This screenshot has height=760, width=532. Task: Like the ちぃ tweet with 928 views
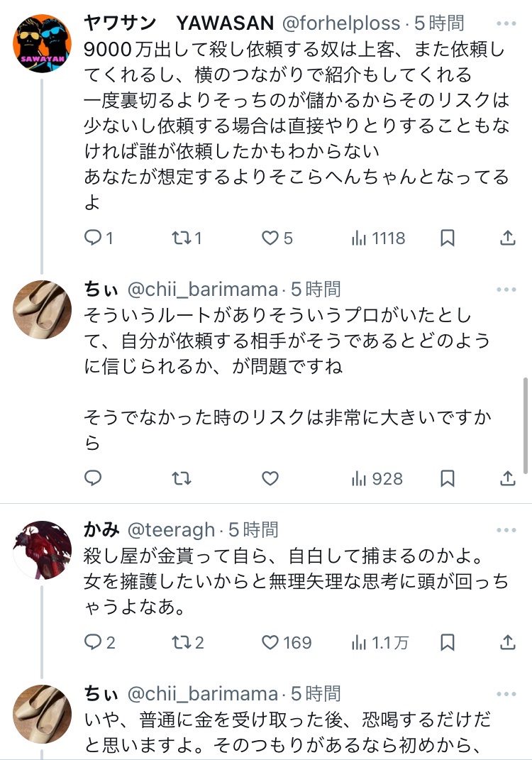point(270,479)
